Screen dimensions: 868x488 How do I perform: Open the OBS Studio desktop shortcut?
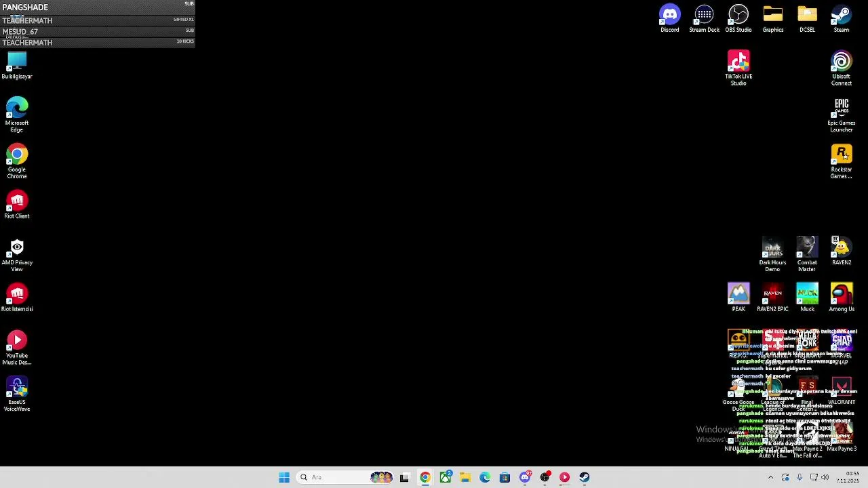pos(738,18)
